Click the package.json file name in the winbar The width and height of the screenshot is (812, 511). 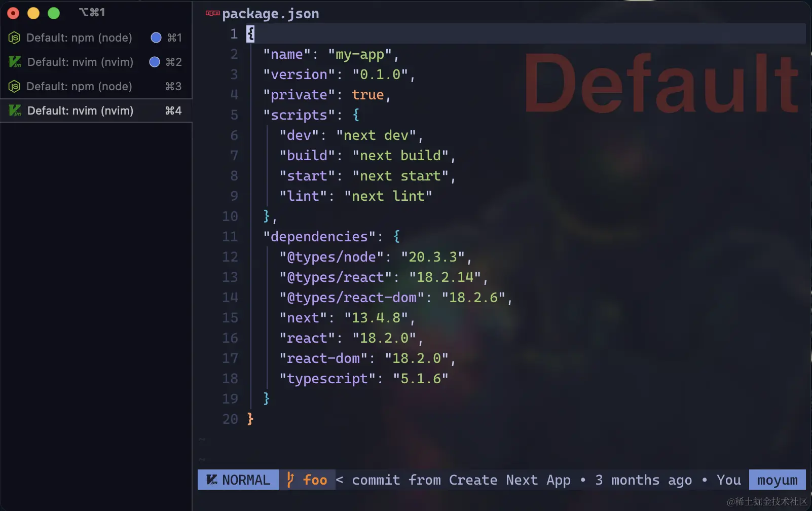pos(271,14)
